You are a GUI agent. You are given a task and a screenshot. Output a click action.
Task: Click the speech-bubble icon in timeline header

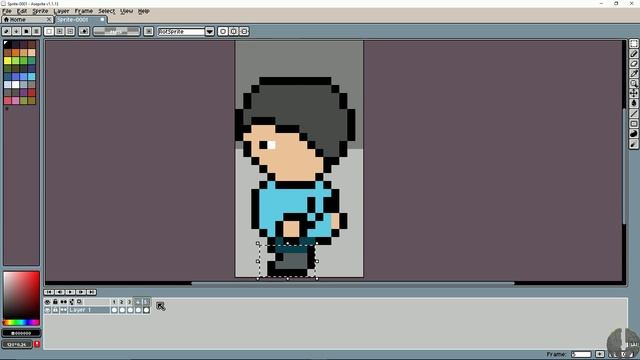80,302
